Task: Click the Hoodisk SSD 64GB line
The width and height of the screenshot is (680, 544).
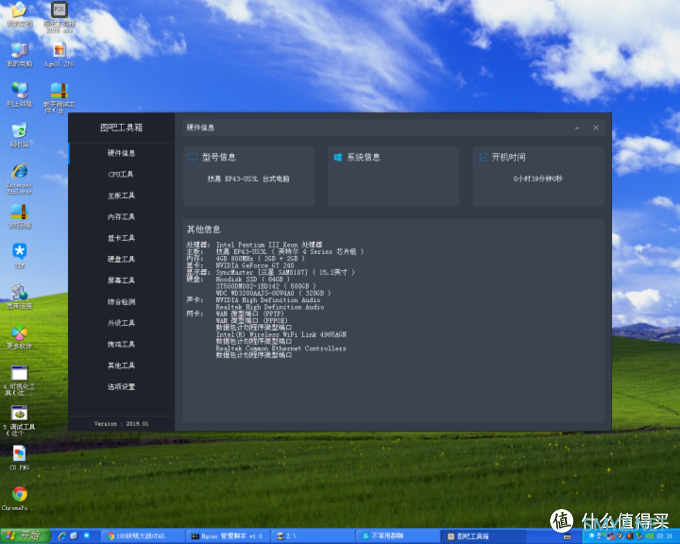Action: [x=252, y=279]
